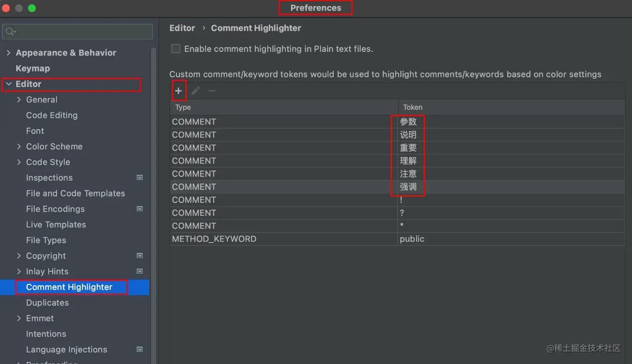
Task: Expand the Appearance & Behavior section
Action: click(x=8, y=53)
